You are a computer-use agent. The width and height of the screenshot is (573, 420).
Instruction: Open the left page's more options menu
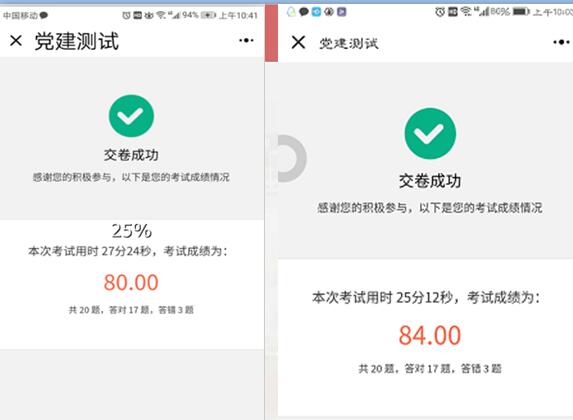pyautogui.click(x=246, y=40)
